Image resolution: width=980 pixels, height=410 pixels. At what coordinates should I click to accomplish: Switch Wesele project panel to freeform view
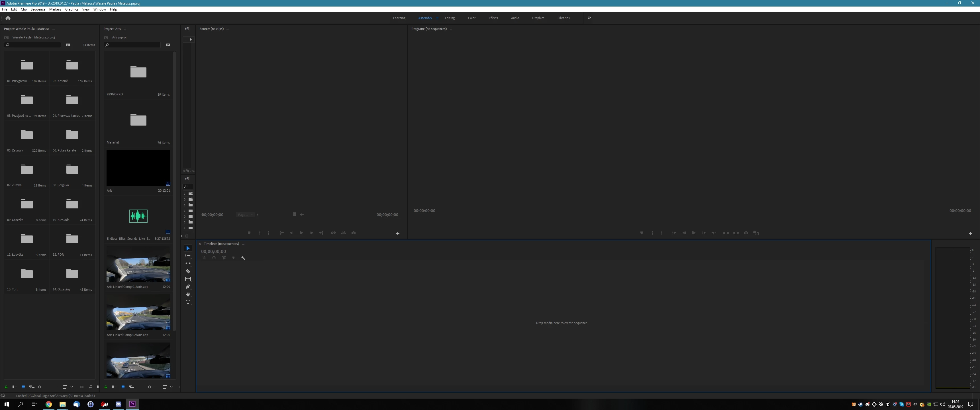32,387
